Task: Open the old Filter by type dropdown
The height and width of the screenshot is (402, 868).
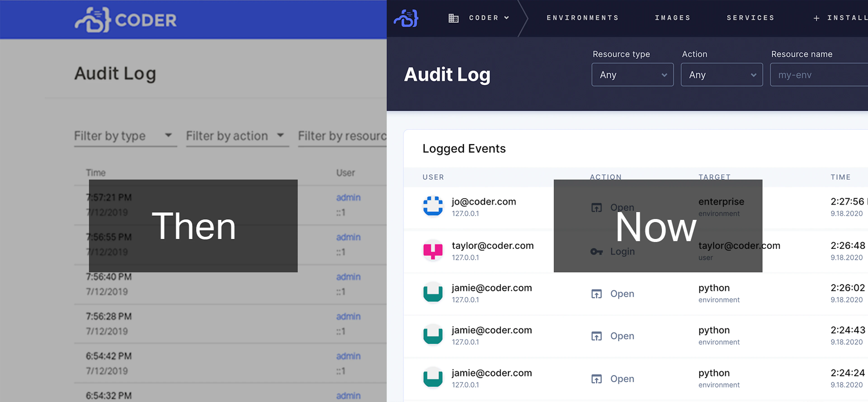Action: pos(125,136)
